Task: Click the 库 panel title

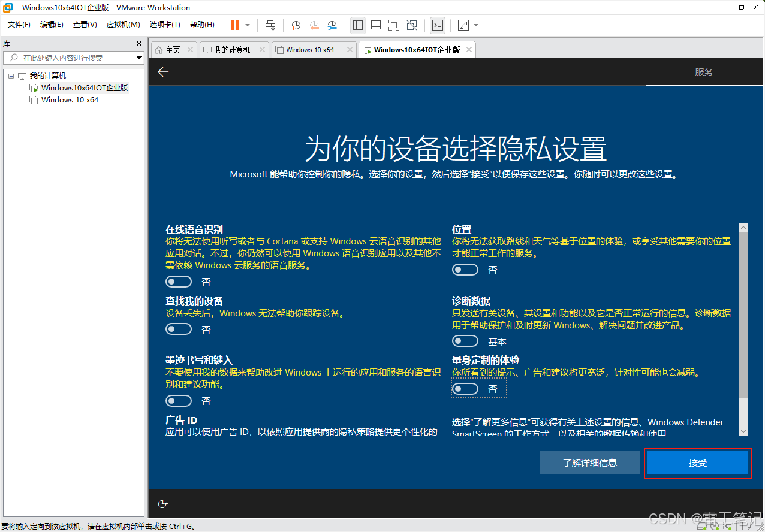Action: pyautogui.click(x=7, y=44)
